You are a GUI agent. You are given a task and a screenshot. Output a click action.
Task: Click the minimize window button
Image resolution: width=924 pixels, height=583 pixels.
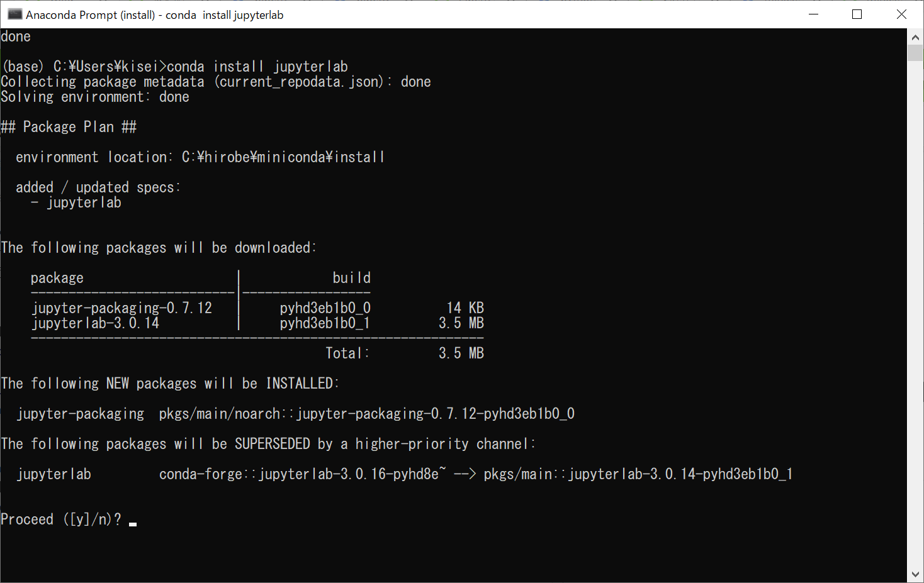click(813, 14)
